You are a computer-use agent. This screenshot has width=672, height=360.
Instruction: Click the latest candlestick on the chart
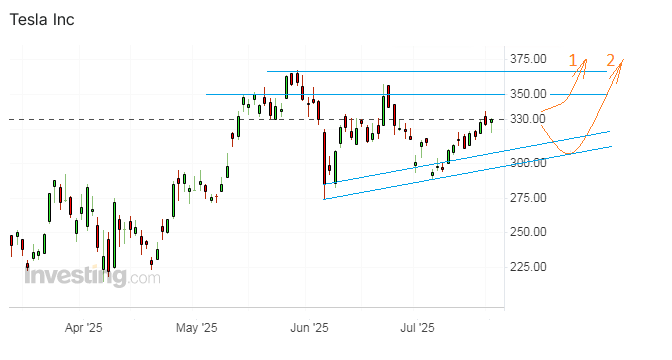pyautogui.click(x=491, y=121)
